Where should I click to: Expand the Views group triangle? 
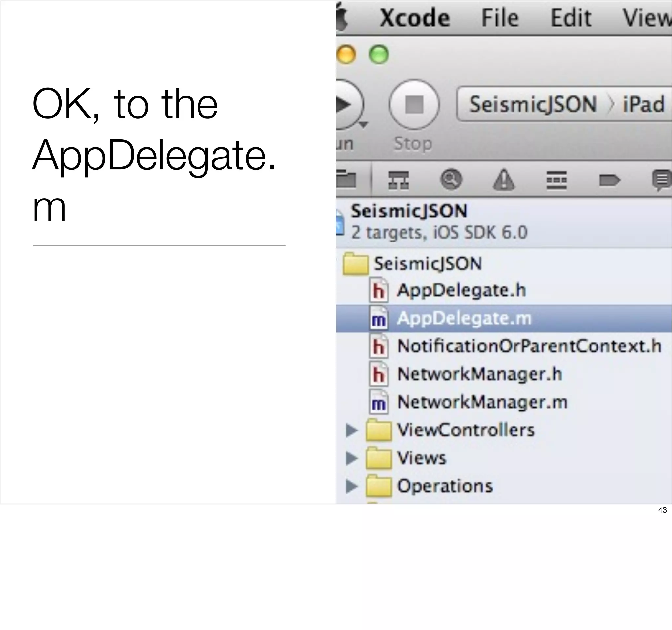pyautogui.click(x=352, y=458)
